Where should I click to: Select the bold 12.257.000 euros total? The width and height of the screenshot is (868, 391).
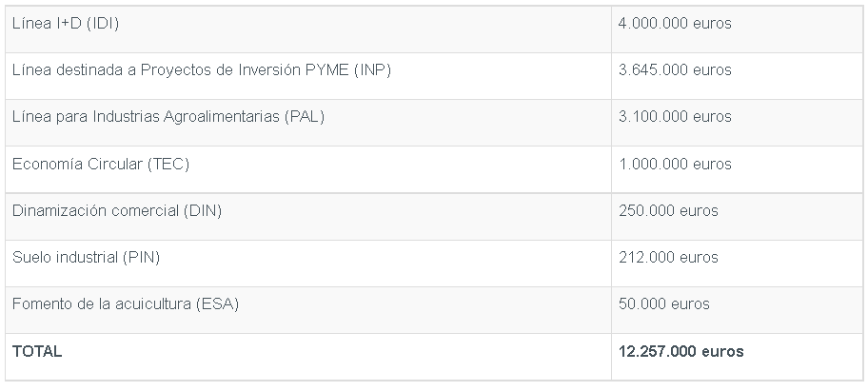pyautogui.click(x=681, y=351)
